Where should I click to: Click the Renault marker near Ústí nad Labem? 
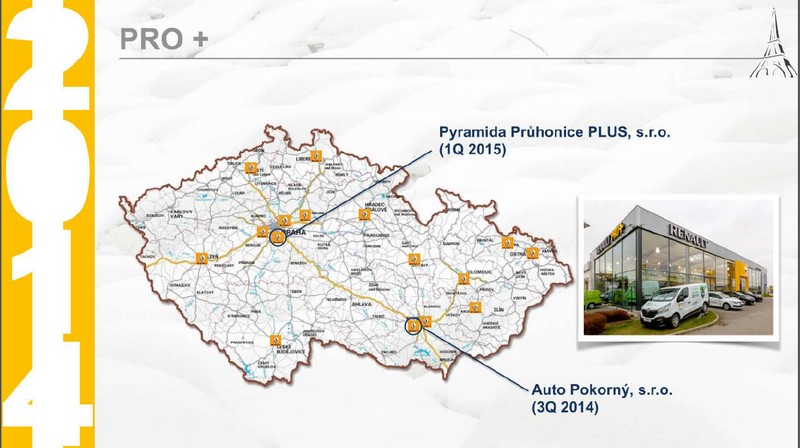point(251,168)
